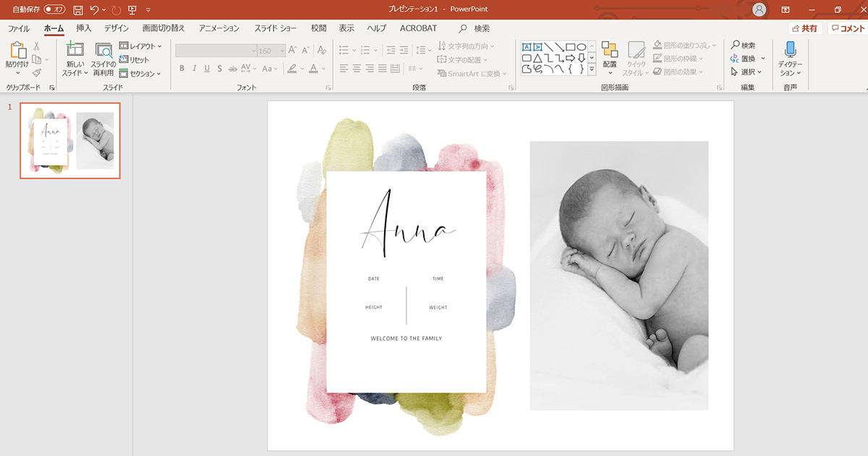Click the コメント comments button

(846, 28)
